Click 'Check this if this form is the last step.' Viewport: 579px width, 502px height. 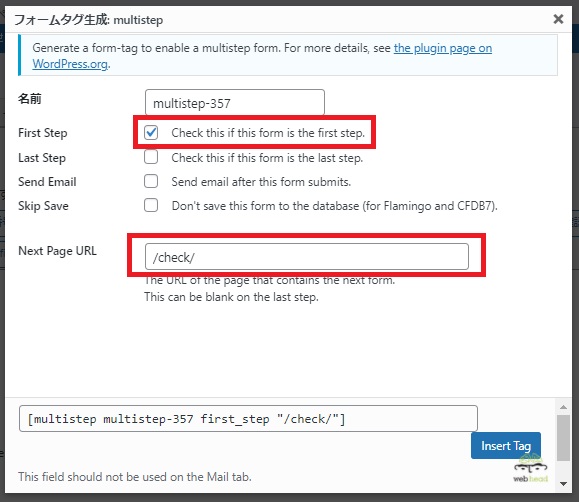[267, 158]
